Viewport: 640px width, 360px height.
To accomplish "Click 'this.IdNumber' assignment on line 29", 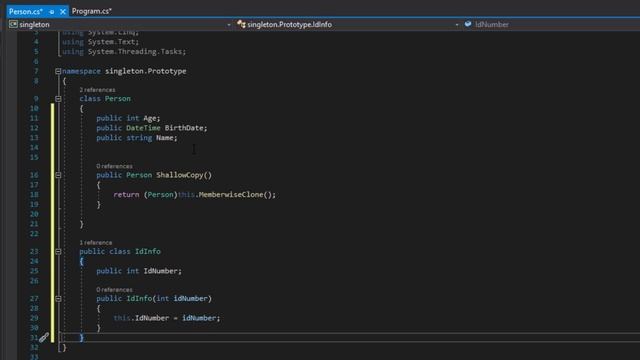I will click(x=141, y=318).
